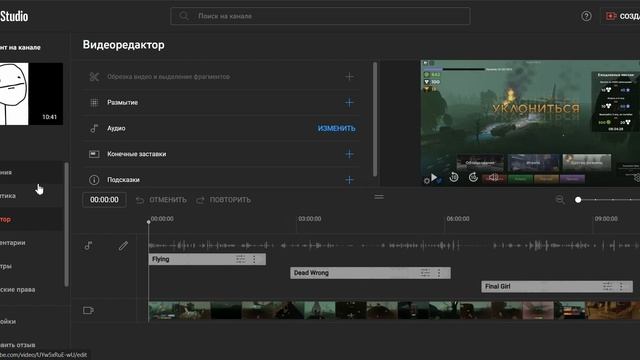Screen dimensions: 640x360
Task: Open the sidebar item ending in "тры"
Action: [31, 266]
